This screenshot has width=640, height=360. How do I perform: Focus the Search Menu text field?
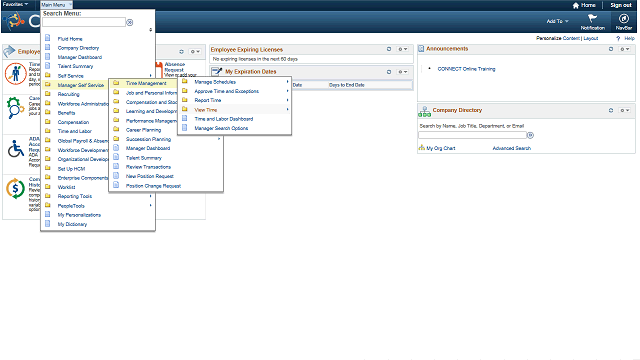(84, 22)
